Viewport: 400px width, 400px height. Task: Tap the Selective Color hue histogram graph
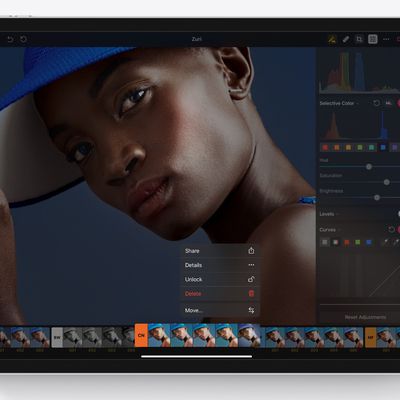359,125
